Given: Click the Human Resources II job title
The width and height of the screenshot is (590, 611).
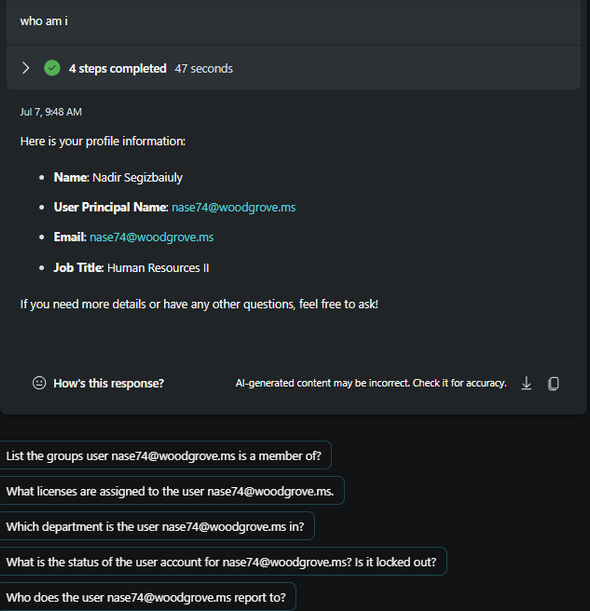Looking at the screenshot, I should click(158, 268).
